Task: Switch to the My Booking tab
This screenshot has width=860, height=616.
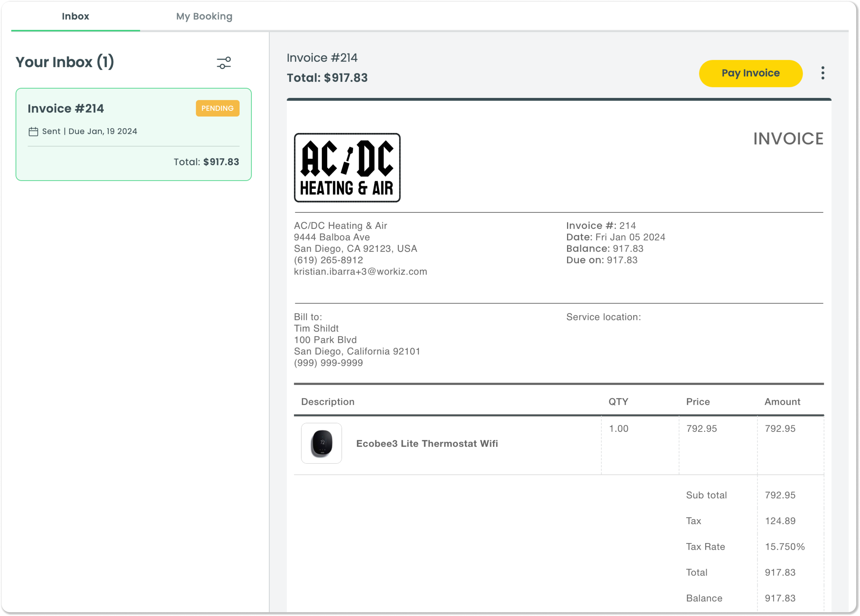Action: tap(204, 16)
